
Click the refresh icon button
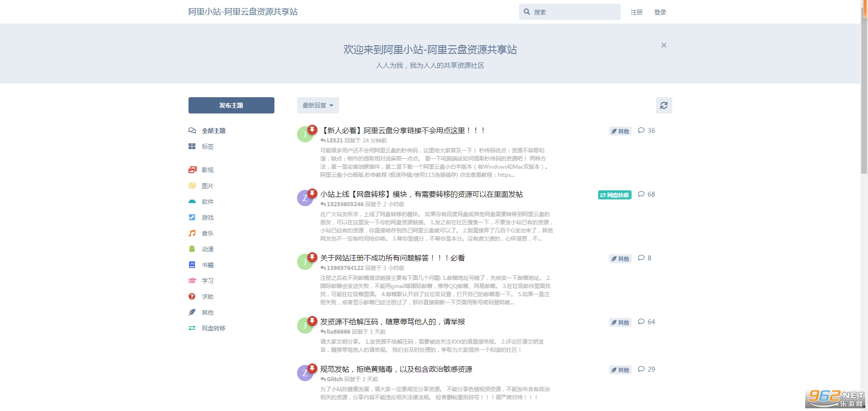point(664,105)
